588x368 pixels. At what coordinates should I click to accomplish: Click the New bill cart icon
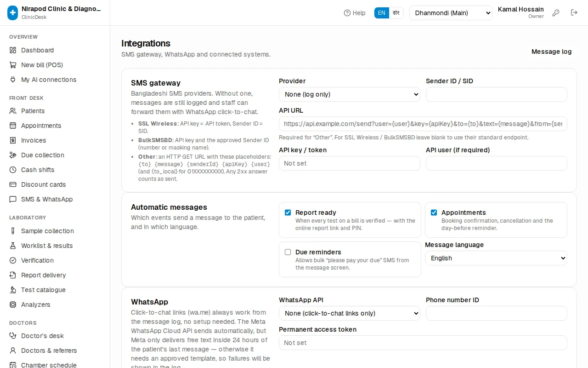click(13, 65)
